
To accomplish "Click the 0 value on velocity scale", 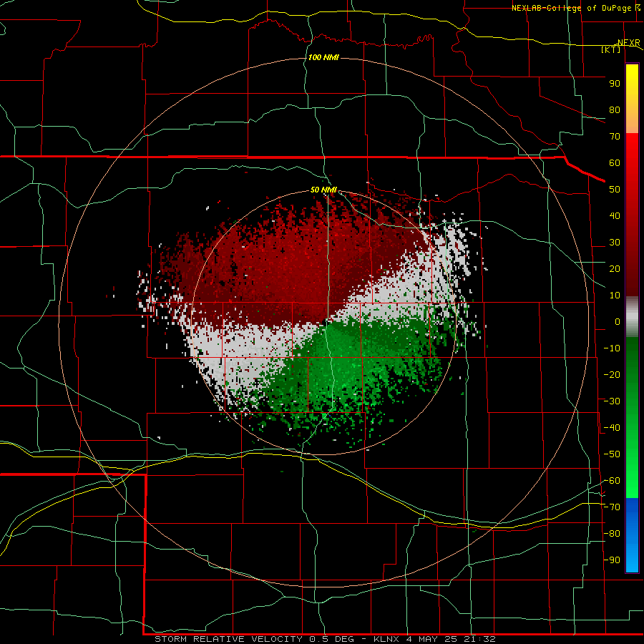I will click(618, 321).
